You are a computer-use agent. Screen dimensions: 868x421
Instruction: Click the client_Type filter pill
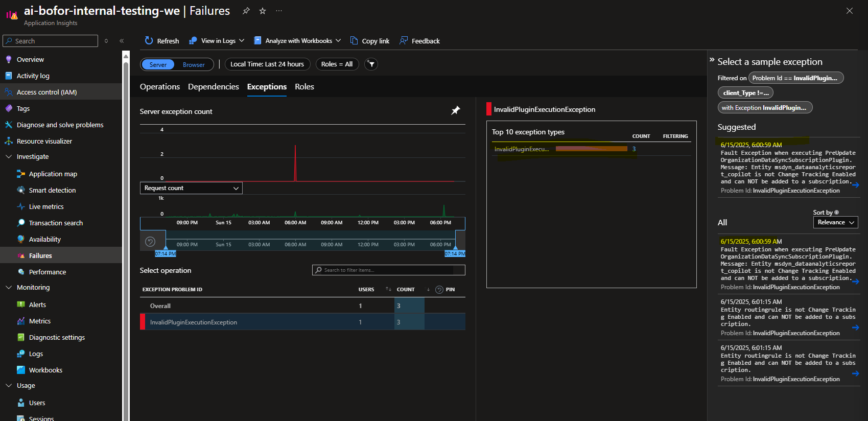pos(745,93)
